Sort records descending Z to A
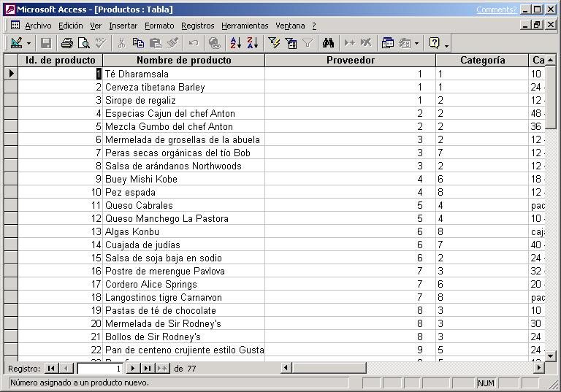 (x=252, y=43)
